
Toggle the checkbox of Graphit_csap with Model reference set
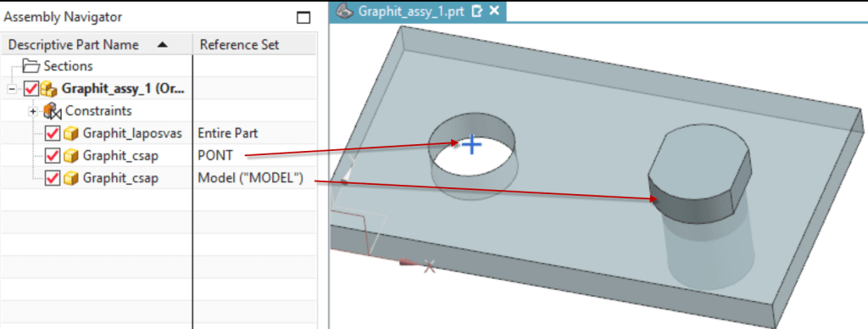click(53, 178)
